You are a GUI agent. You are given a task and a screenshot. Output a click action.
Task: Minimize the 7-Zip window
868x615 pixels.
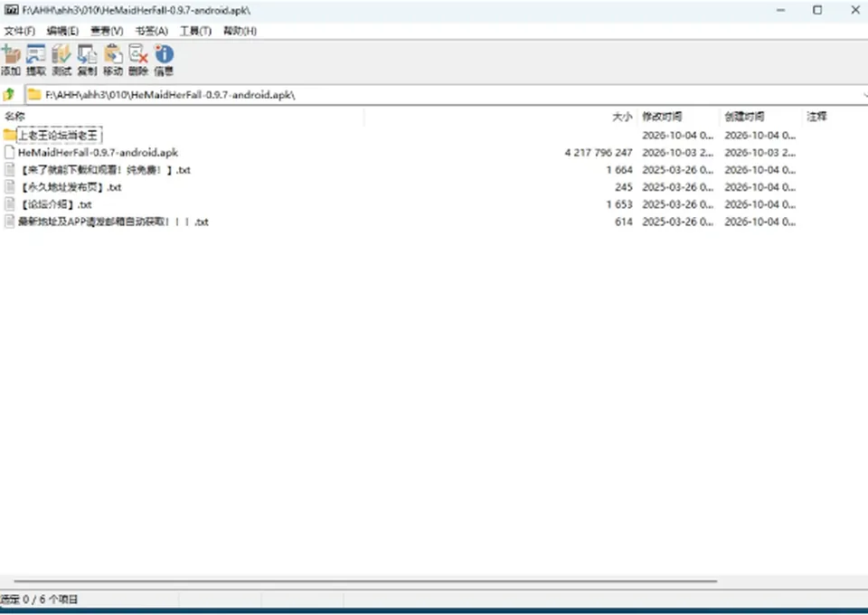781,10
